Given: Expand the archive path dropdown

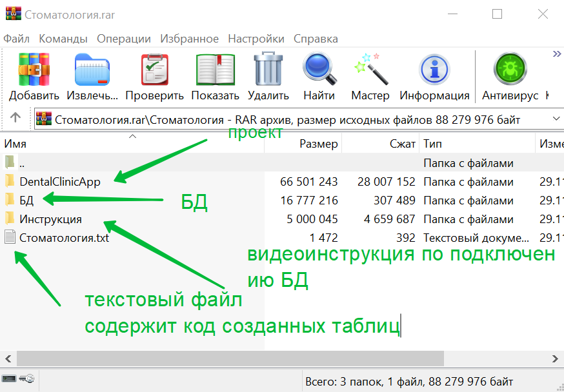Looking at the screenshot, I should coord(556,119).
